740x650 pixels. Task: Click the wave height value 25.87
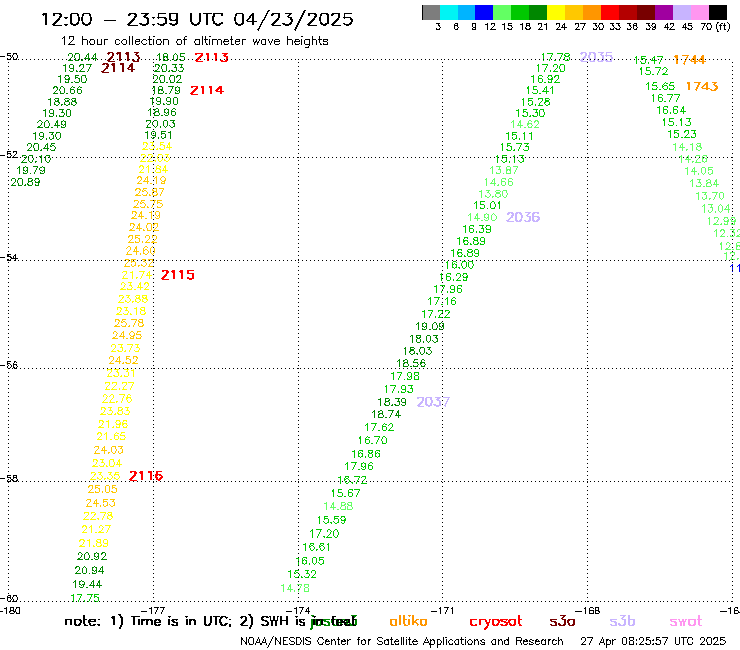150,192
